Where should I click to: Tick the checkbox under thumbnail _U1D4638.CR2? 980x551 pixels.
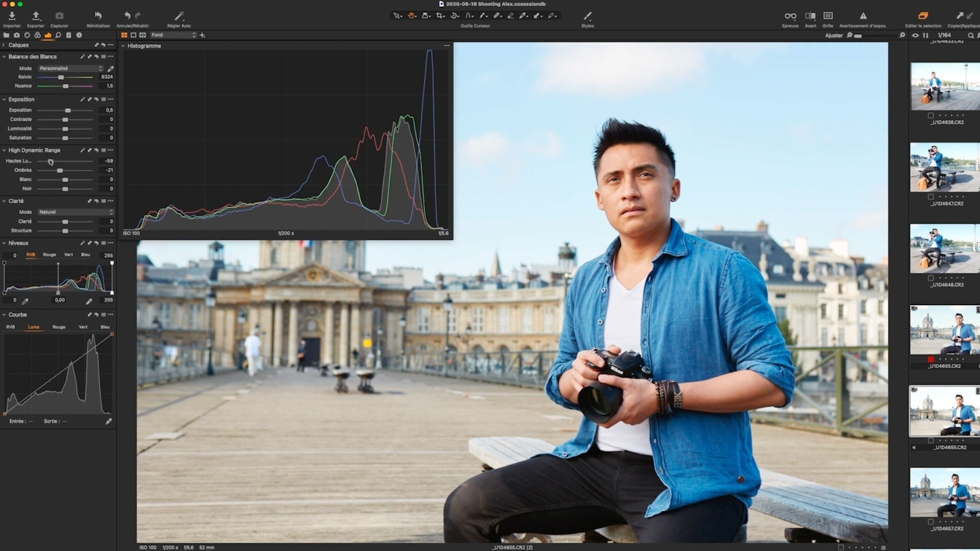pos(930,116)
